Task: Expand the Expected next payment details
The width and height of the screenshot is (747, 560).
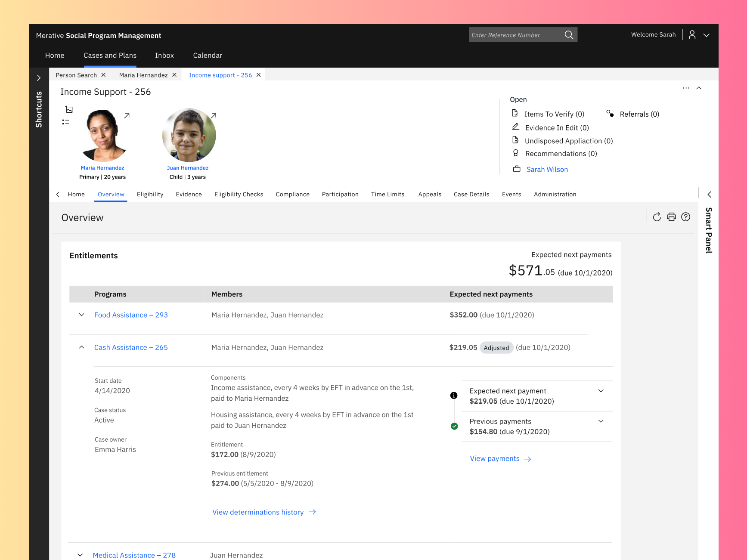Action: pyautogui.click(x=601, y=391)
